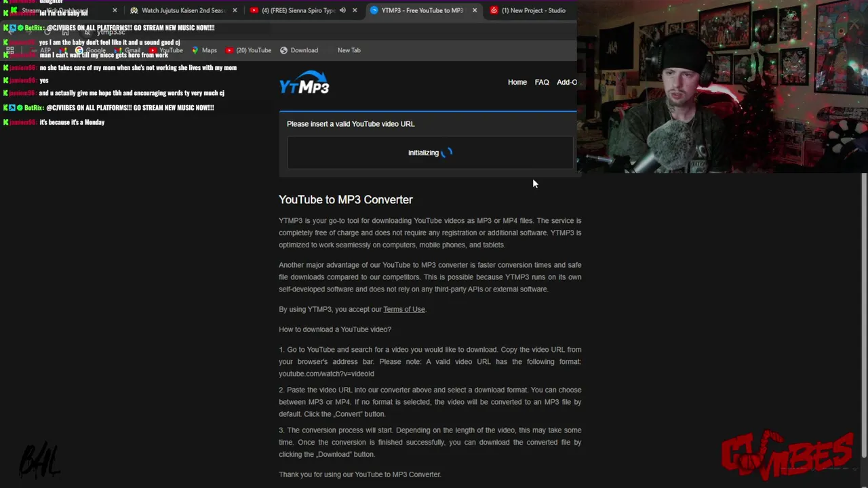Click 'Please insert a valid YouTube video URL' text
Screen dimensions: 868x488
(351, 124)
